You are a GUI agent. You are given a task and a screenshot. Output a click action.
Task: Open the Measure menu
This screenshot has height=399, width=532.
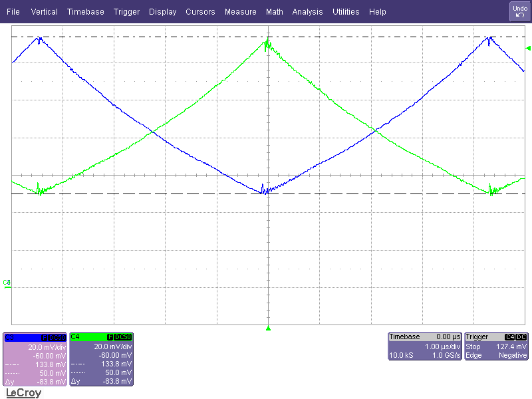point(241,12)
